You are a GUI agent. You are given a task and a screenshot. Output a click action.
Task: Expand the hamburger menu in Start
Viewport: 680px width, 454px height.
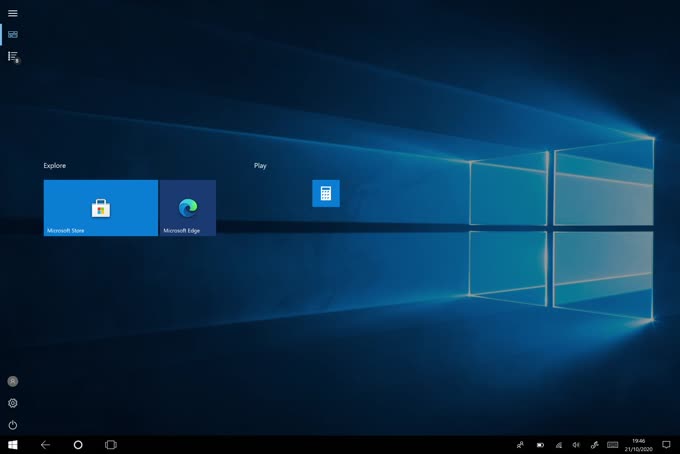(x=13, y=13)
